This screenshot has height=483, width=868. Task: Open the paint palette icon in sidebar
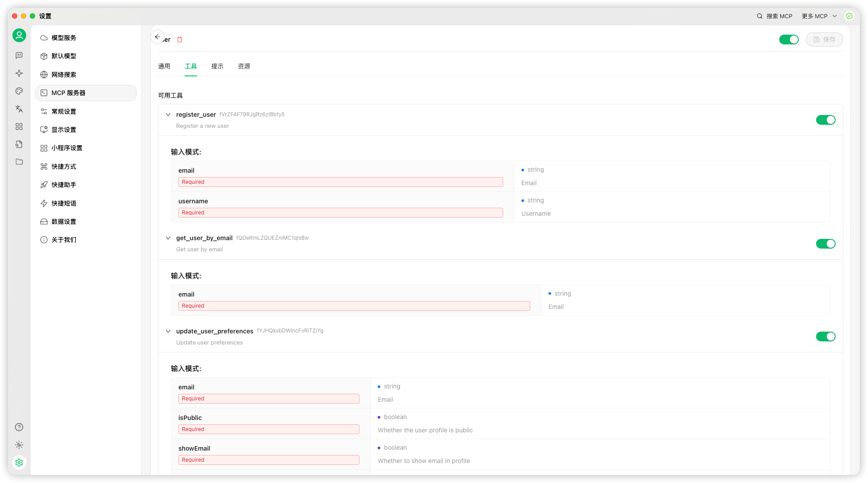tap(19, 91)
